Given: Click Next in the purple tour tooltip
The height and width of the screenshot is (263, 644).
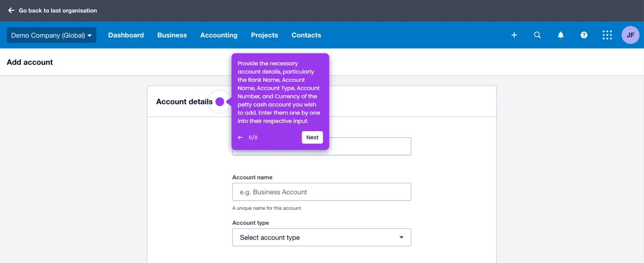Looking at the screenshot, I should click(312, 137).
